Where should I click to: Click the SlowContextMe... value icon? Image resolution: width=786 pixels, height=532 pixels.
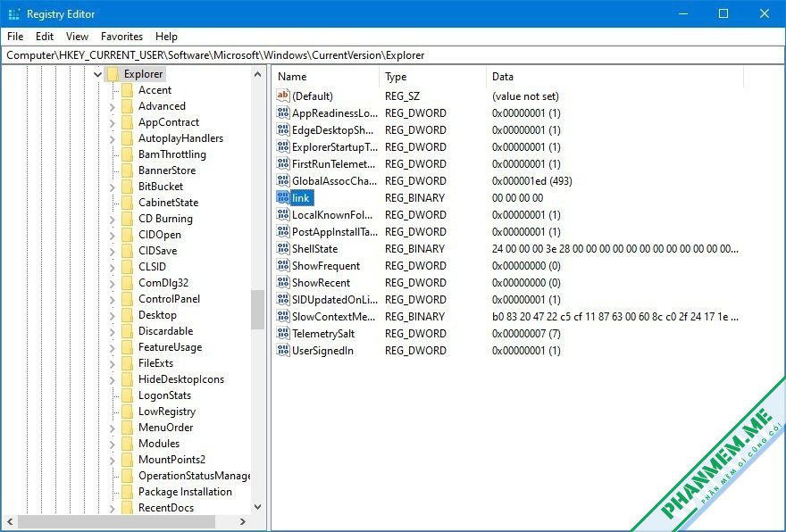pyautogui.click(x=283, y=317)
